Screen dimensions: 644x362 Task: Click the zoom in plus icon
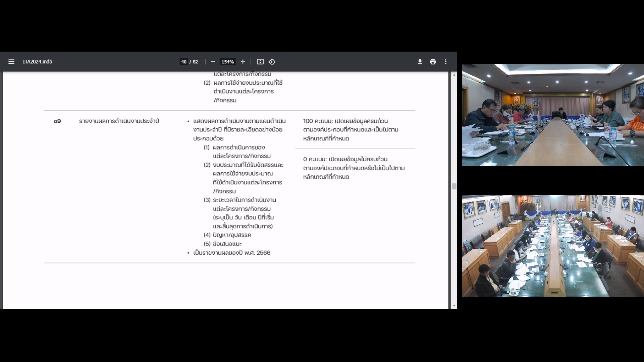point(243,62)
